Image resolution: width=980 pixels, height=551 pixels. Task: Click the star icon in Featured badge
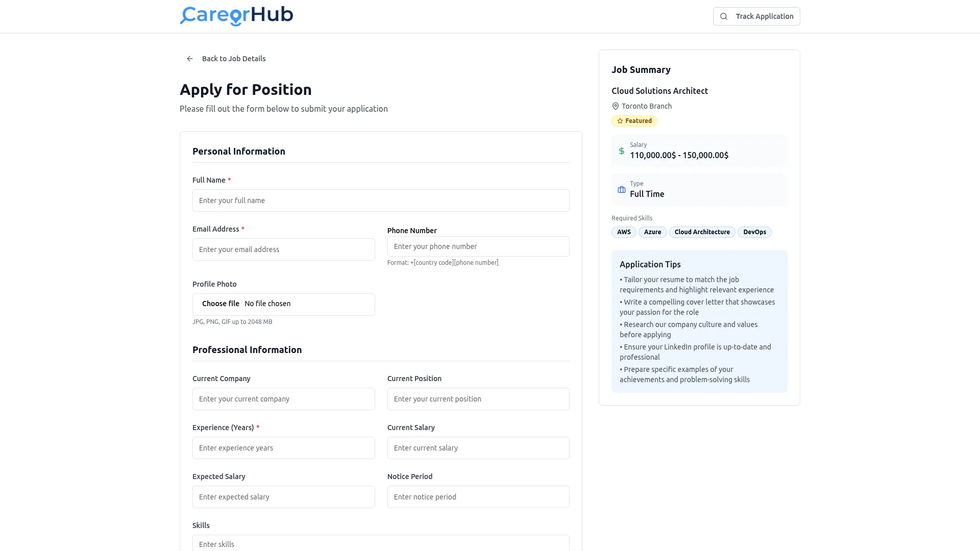[x=620, y=121]
